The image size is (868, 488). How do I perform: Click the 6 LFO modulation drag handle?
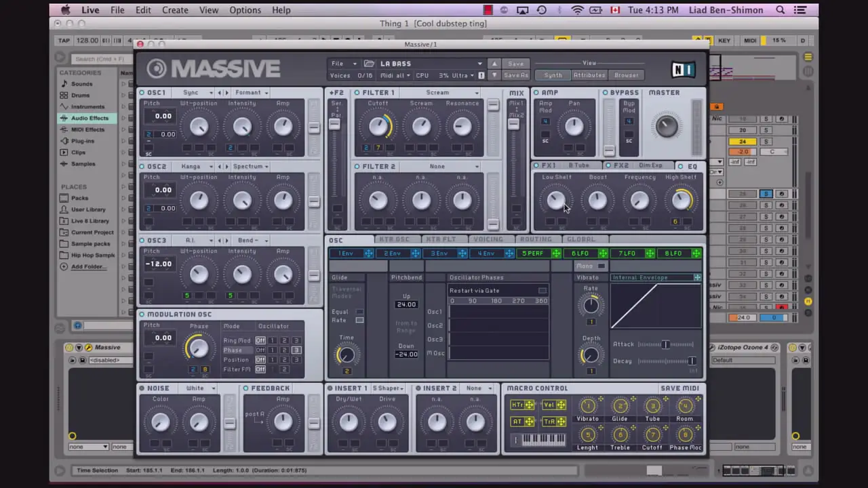click(603, 253)
